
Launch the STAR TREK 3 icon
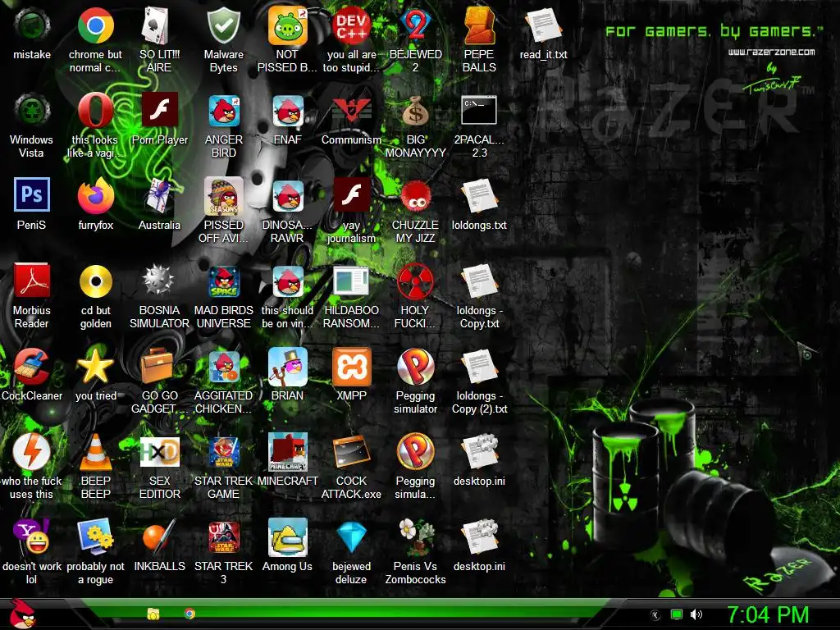pyautogui.click(x=223, y=536)
